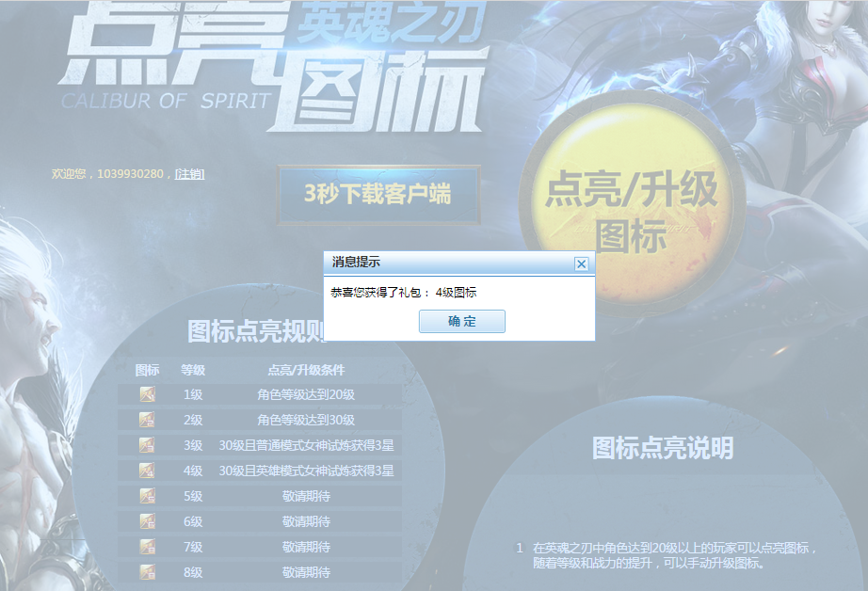Viewport: 868px width, 591px height.
Task: Click the 7级 badge icon
Action: [147, 548]
